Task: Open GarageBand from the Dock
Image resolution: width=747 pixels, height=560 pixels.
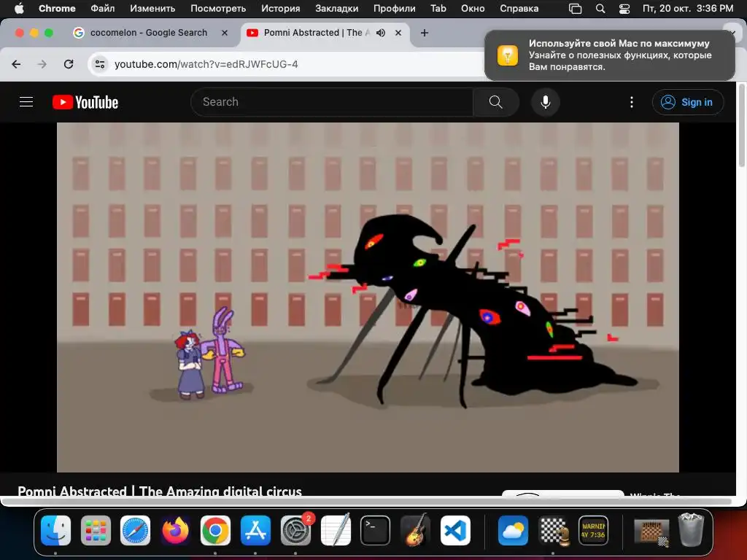Action: [x=415, y=531]
